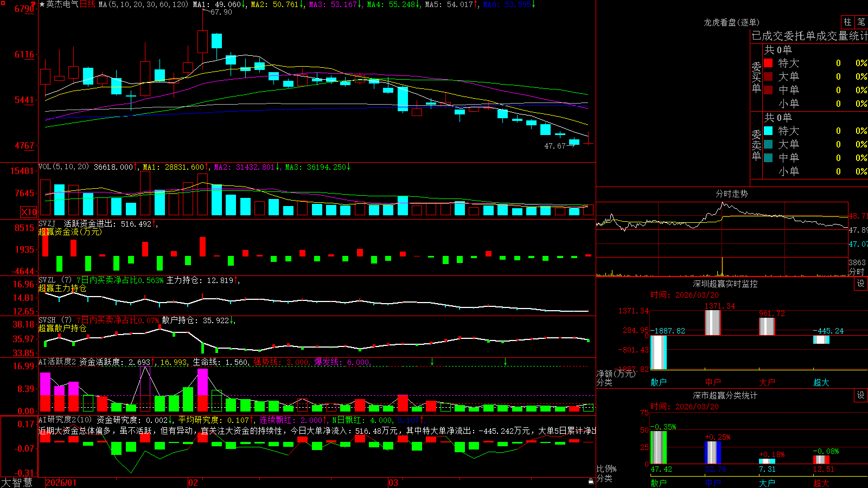Click the 1371.34 中户 bar in 实时监控
The height and width of the screenshot is (488, 868).
(713, 323)
